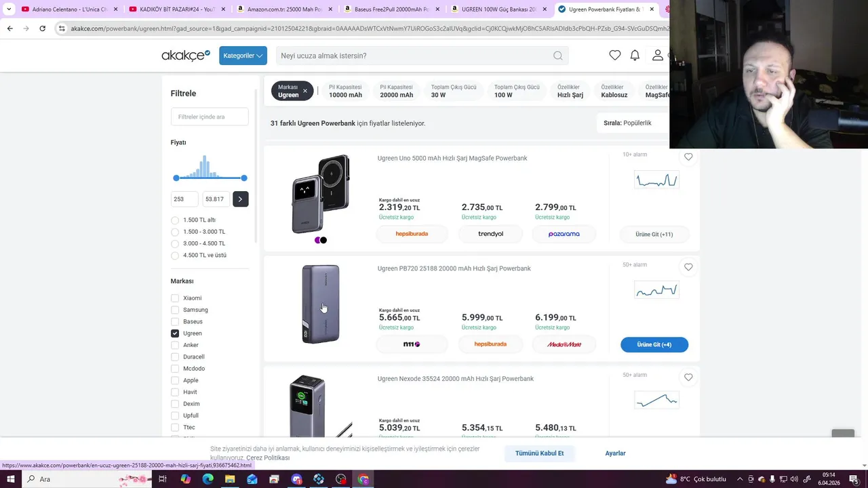868x488 pixels.
Task: View price history chart for Ugreen PB720
Action: 656,290
